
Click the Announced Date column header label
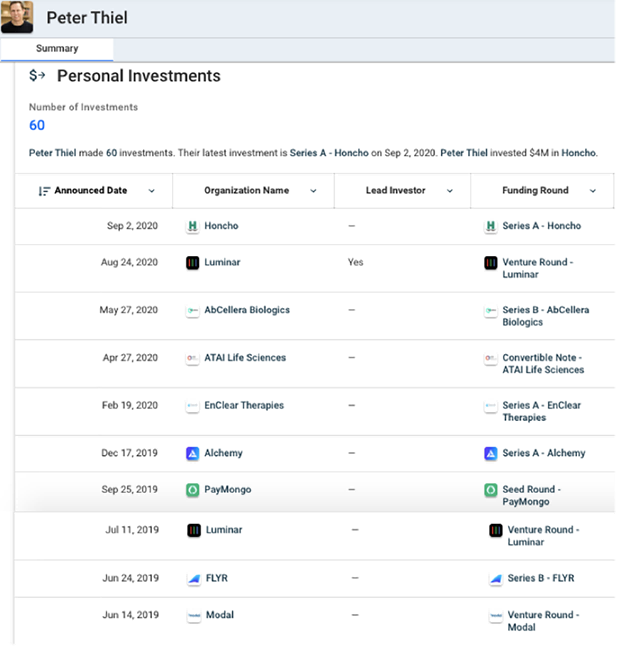tap(91, 190)
